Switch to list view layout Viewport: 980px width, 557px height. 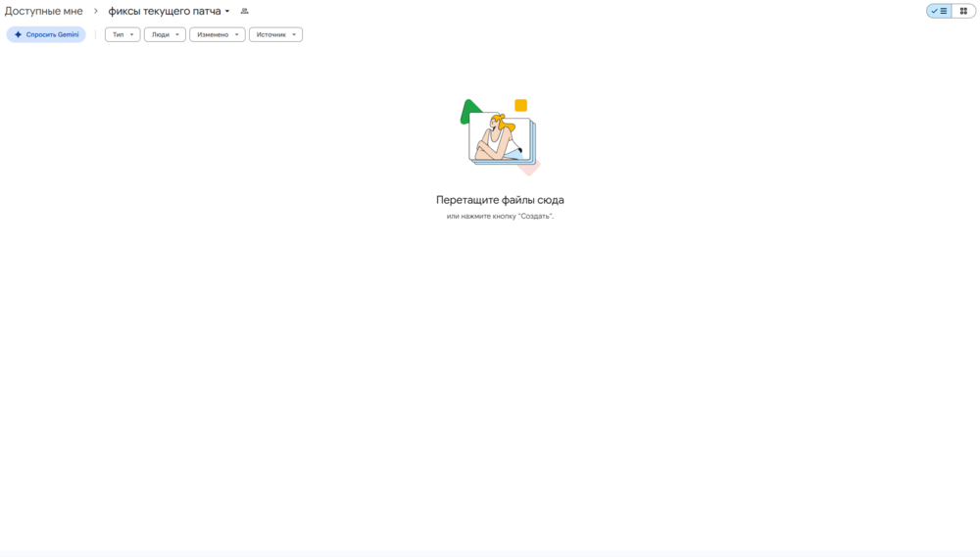[939, 11]
